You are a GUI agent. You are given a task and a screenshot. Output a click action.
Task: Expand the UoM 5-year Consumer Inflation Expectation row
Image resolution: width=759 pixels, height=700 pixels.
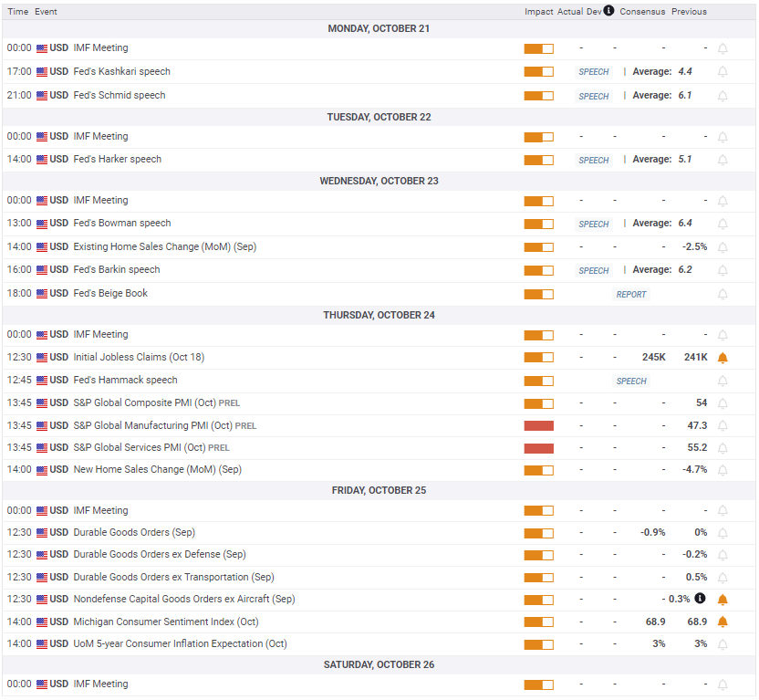[x=180, y=643]
